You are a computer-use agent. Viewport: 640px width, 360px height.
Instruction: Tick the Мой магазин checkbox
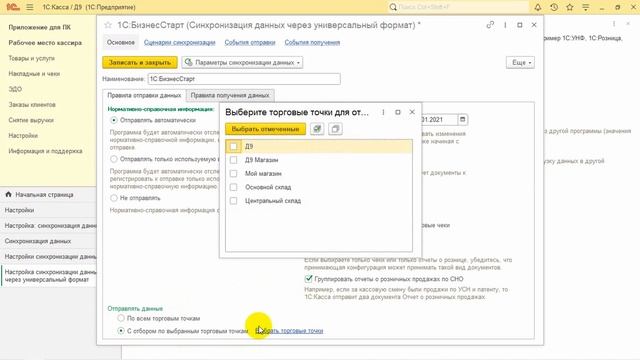coord(233,173)
